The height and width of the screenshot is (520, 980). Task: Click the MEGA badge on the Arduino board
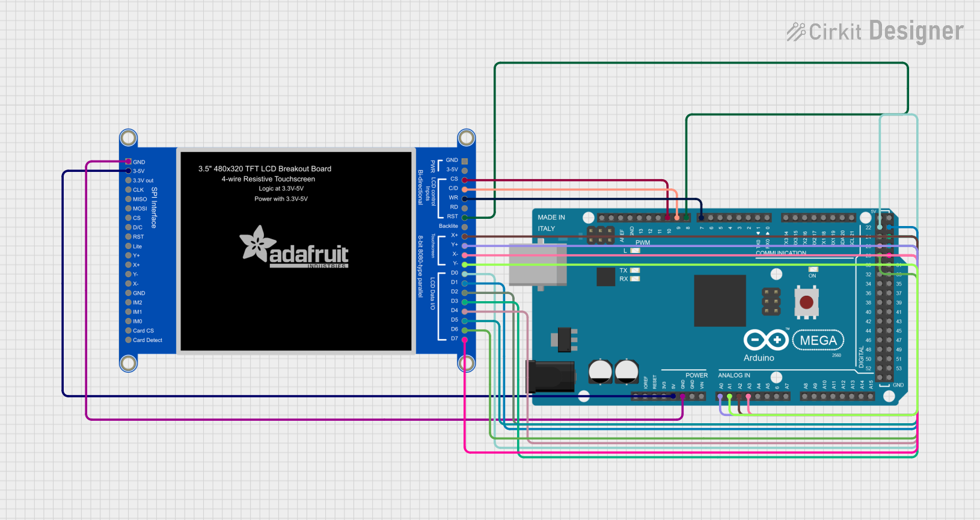click(x=818, y=340)
